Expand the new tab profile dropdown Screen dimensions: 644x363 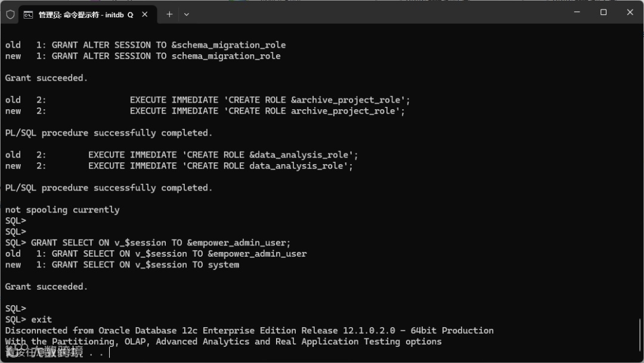tap(186, 14)
